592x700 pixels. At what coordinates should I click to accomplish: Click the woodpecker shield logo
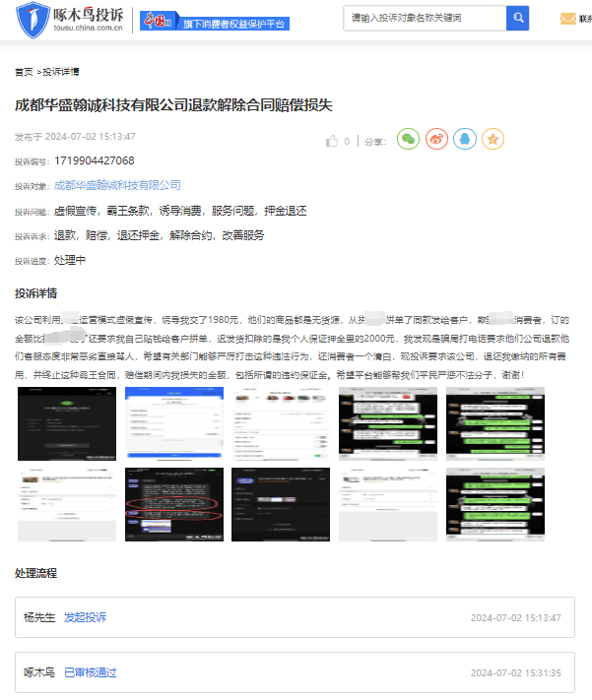tap(33, 20)
